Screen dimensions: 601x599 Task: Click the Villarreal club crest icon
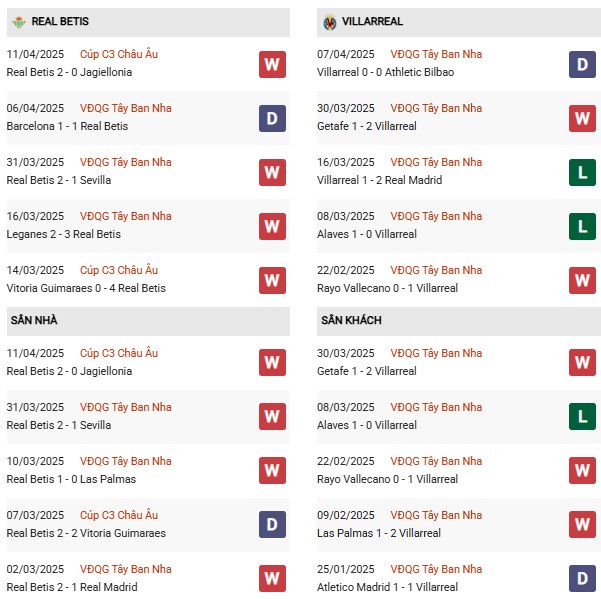tap(330, 21)
